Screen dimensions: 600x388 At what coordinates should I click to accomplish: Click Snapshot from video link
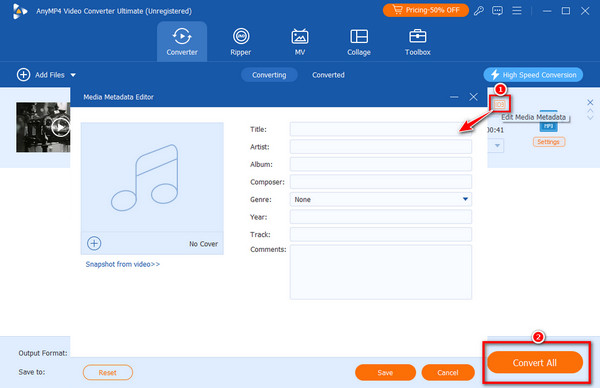pyautogui.click(x=122, y=264)
